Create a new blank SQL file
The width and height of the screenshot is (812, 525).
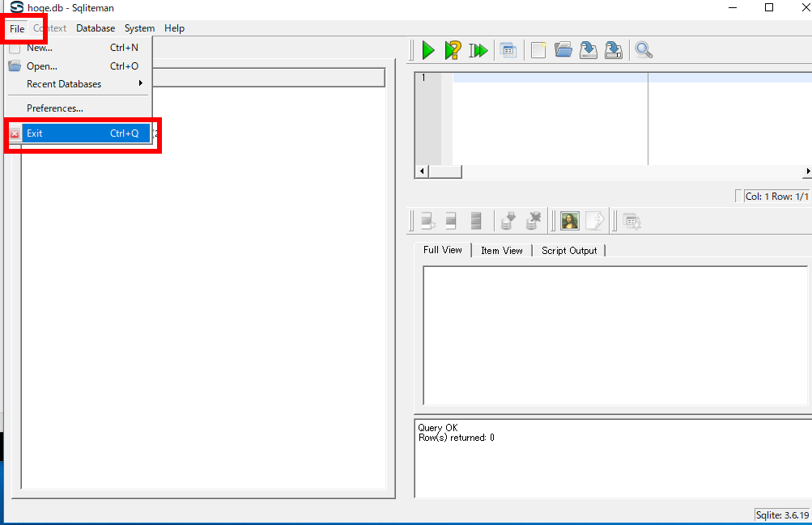pyautogui.click(x=538, y=50)
